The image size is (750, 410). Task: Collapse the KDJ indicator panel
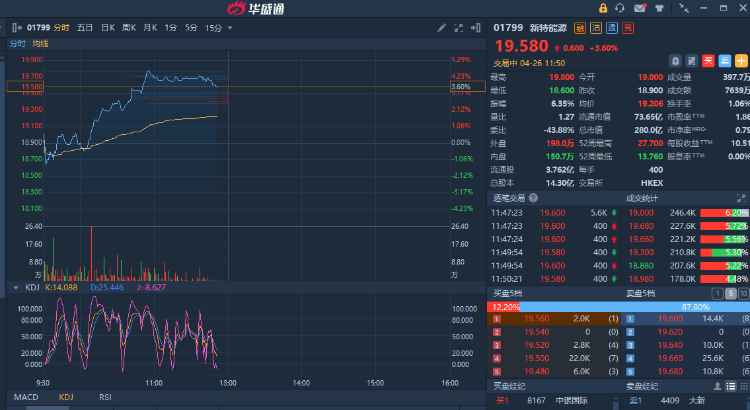coord(15,287)
